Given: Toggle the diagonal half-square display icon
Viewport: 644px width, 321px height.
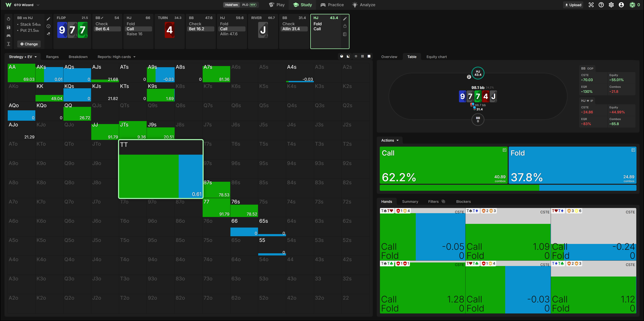Looking at the screenshot, I should (348, 56).
